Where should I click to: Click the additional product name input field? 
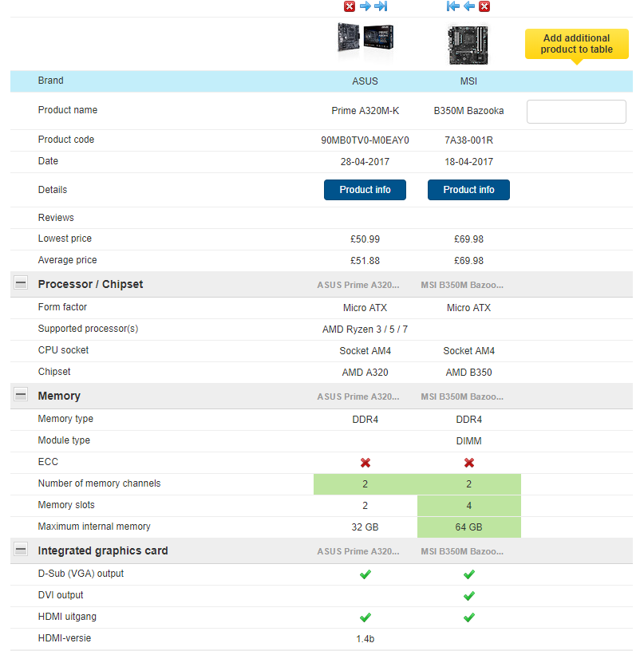coord(576,112)
